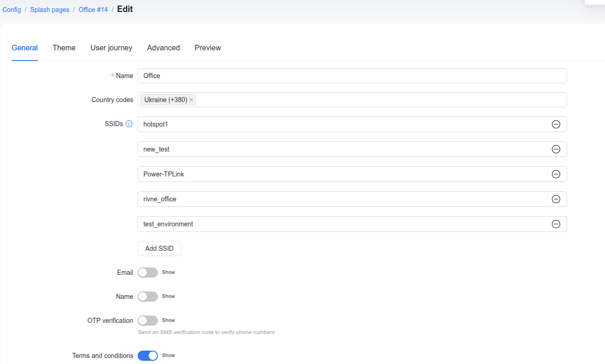605x364 pixels.
Task: Click the Terms and conditions label
Action: 103,356
